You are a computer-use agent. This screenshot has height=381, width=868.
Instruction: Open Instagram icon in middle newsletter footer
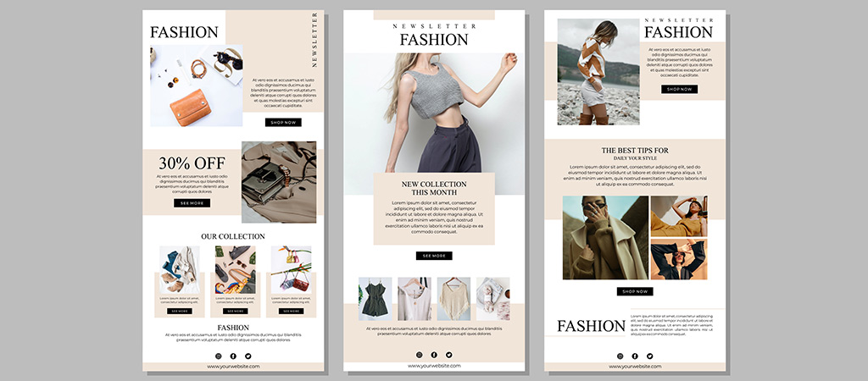click(419, 355)
